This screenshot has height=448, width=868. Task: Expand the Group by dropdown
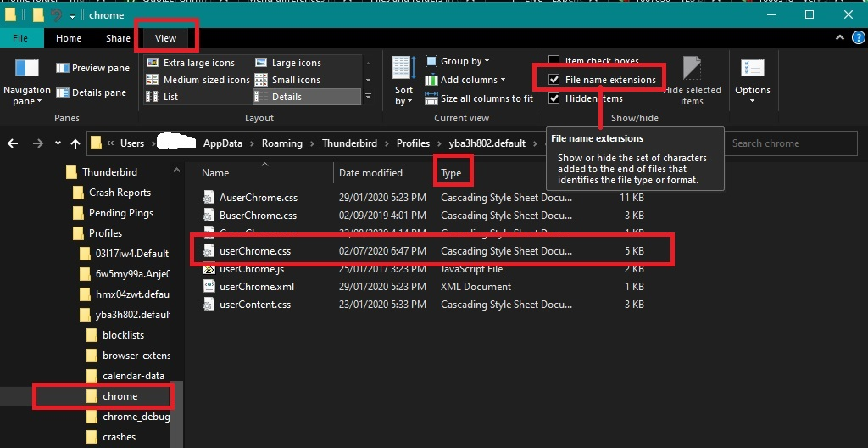[x=464, y=61]
